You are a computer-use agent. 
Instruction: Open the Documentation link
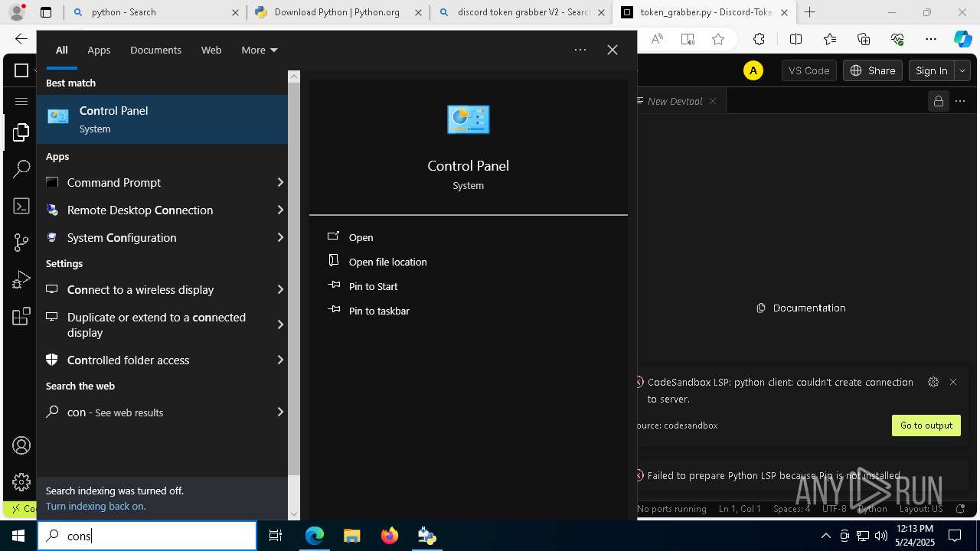(801, 308)
